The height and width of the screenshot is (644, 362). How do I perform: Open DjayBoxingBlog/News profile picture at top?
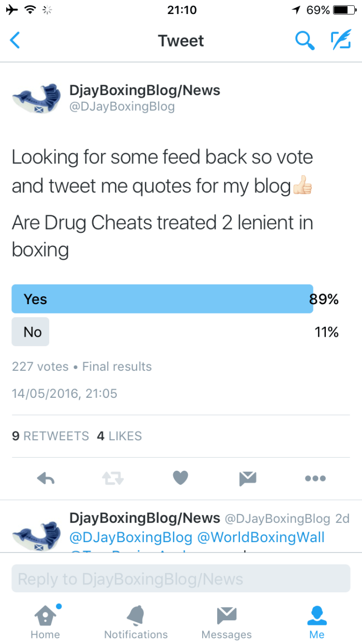tap(36, 98)
